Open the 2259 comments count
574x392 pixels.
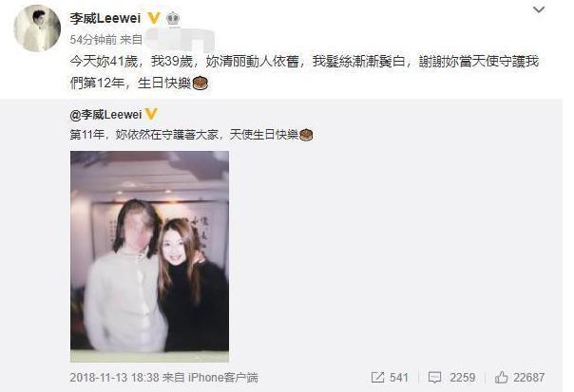pyautogui.click(x=463, y=378)
